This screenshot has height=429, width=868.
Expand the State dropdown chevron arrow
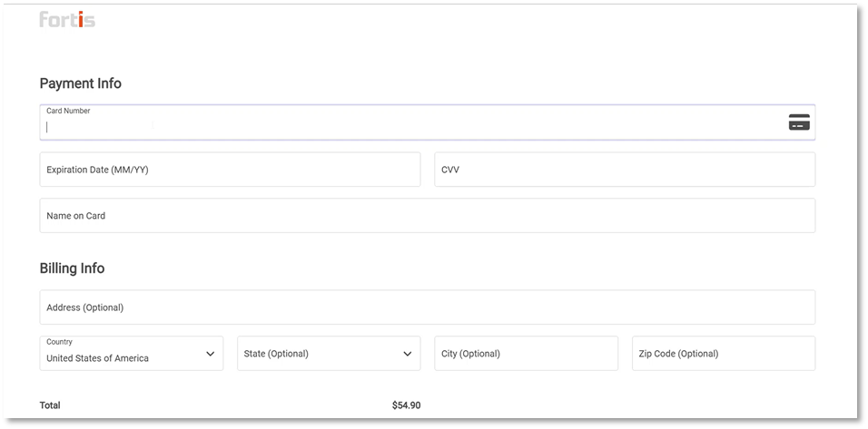408,354
